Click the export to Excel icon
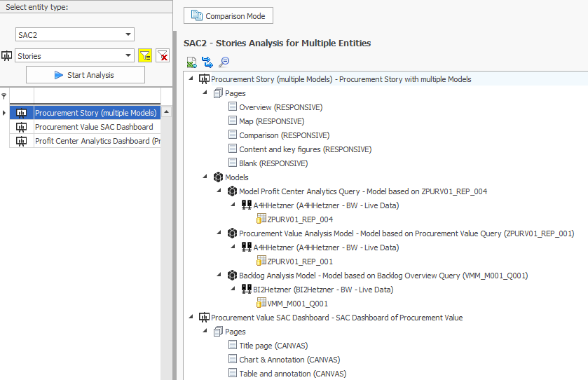The height and width of the screenshot is (380, 588). [x=191, y=62]
